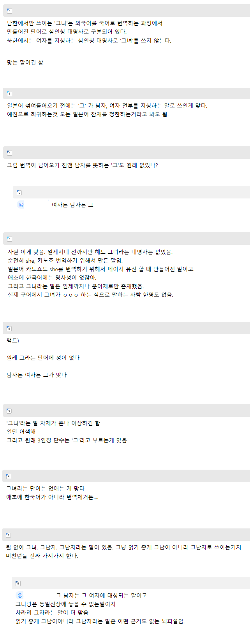Click the @ mention icon before '그 남자는 그 여자에'
Viewport: 250px width, 644px height.
point(20,595)
